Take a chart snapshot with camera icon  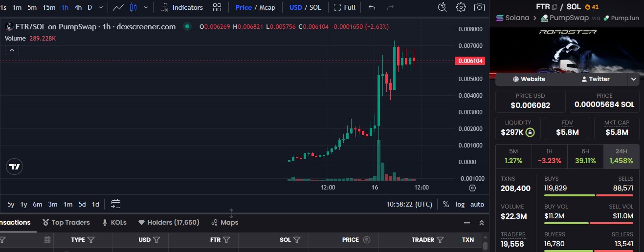pos(480,7)
